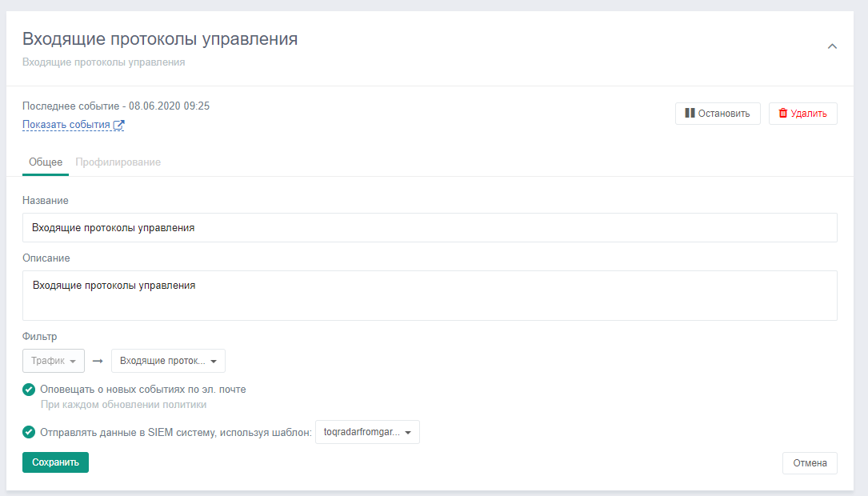Collapse the panel using the top-right chevron
Image resolution: width=868 pixels, height=496 pixels.
(x=832, y=46)
